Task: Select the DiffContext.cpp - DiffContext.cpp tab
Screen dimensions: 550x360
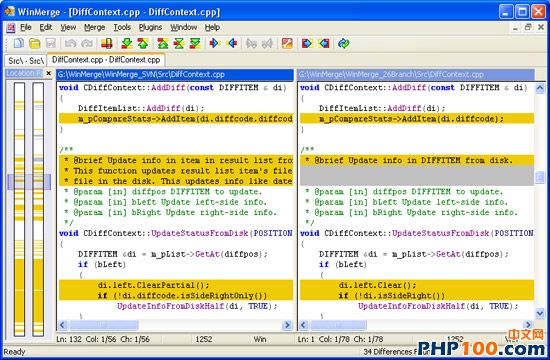Action: (106, 60)
